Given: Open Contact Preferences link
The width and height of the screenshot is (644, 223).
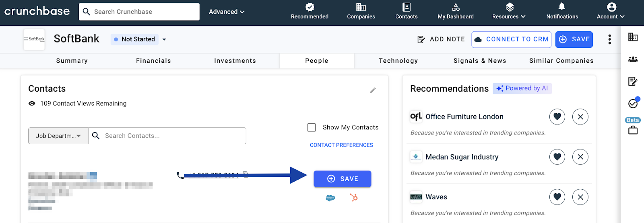Looking at the screenshot, I should tap(341, 145).
